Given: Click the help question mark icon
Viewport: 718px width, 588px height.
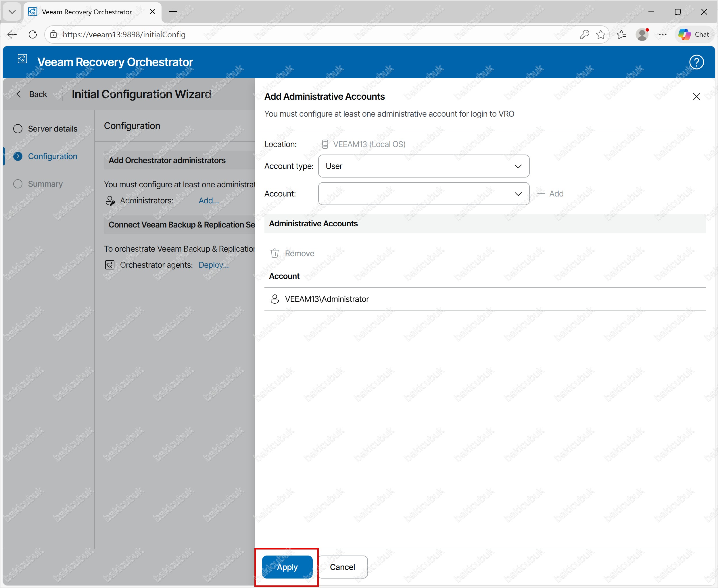Looking at the screenshot, I should click(x=696, y=62).
